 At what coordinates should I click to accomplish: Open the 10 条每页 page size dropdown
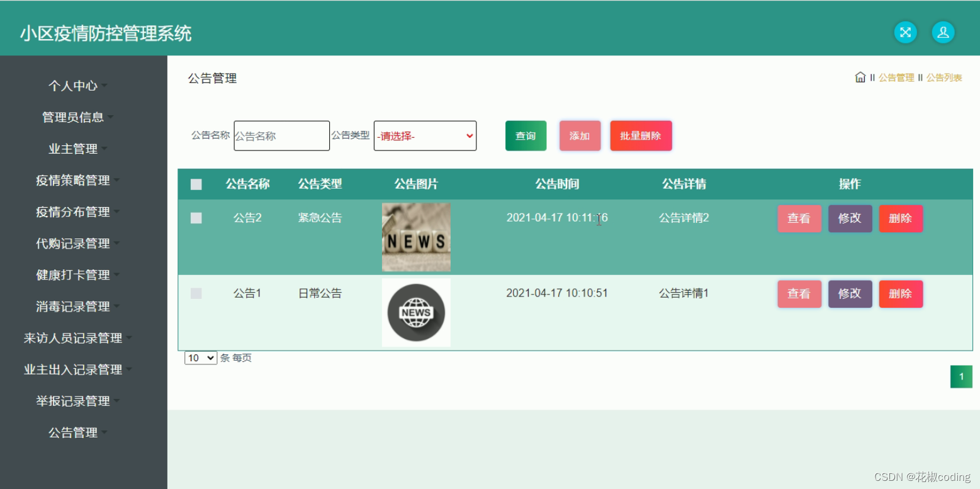click(x=201, y=358)
